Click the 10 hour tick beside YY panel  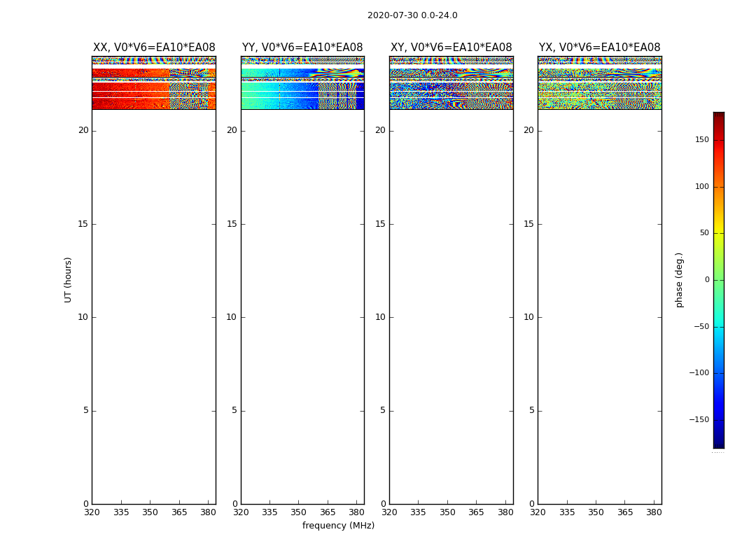point(231,317)
